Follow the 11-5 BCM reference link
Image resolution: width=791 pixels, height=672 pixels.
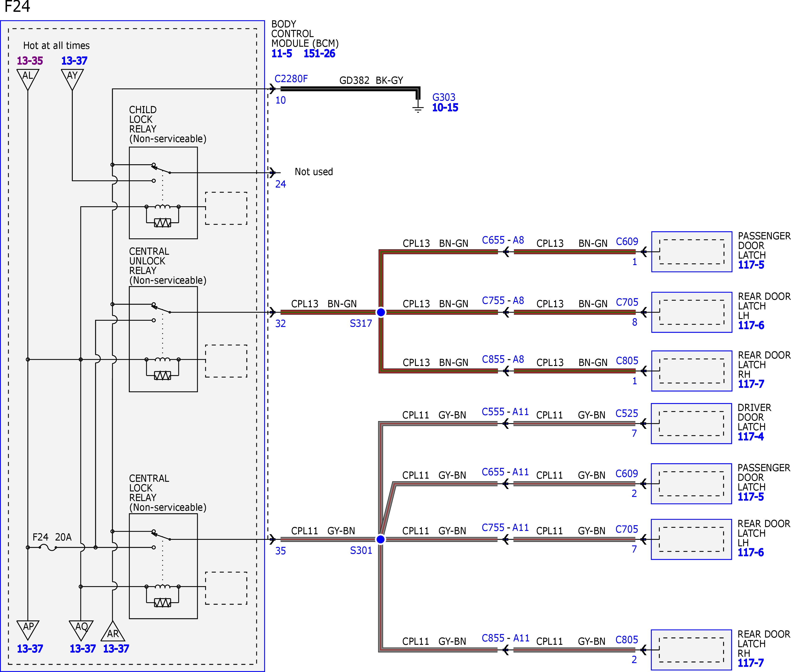pos(281,53)
